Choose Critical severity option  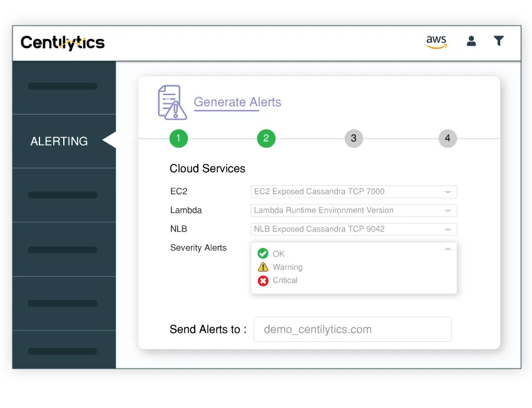point(285,280)
